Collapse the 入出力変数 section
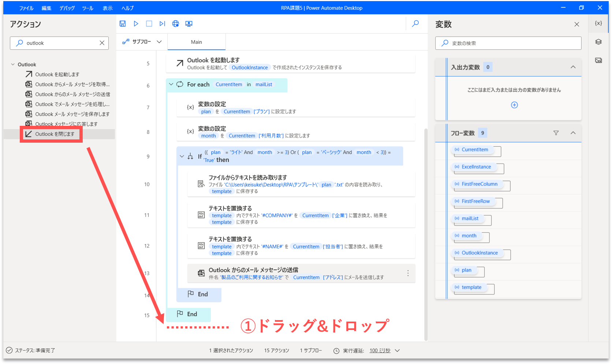The height and width of the screenshot is (364, 612). pos(573,67)
